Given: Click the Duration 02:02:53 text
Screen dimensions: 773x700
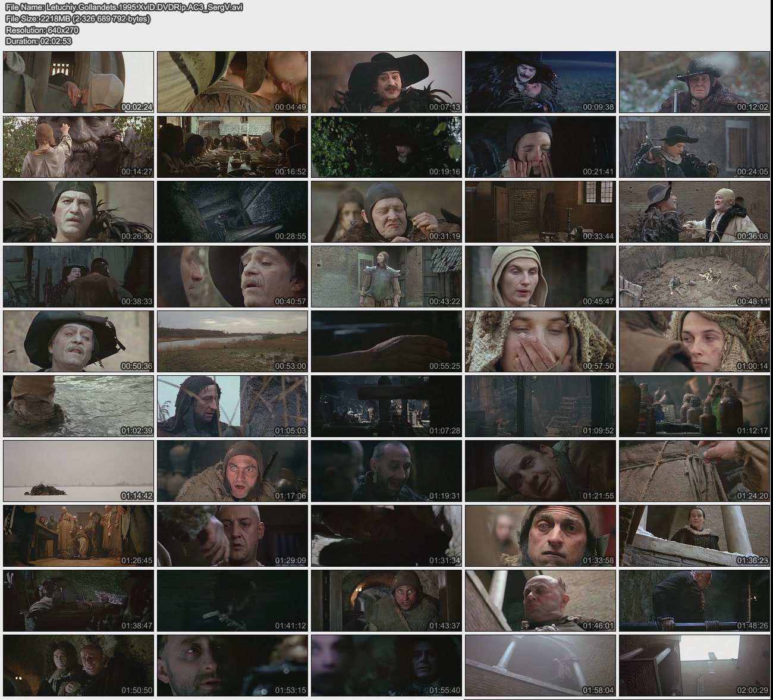Looking at the screenshot, I should [39, 41].
